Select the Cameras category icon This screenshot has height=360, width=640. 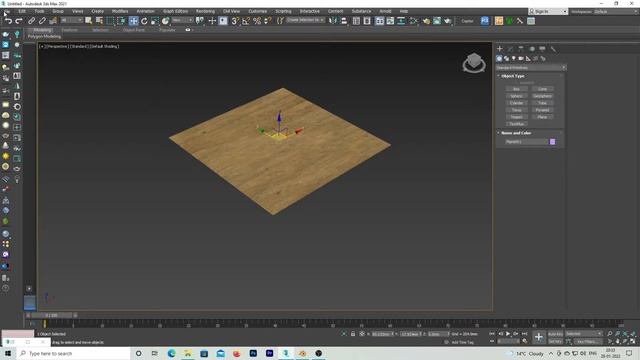tap(521, 58)
